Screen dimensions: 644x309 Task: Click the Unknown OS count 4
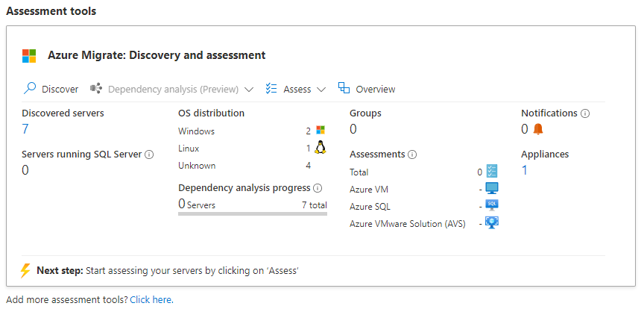308,166
